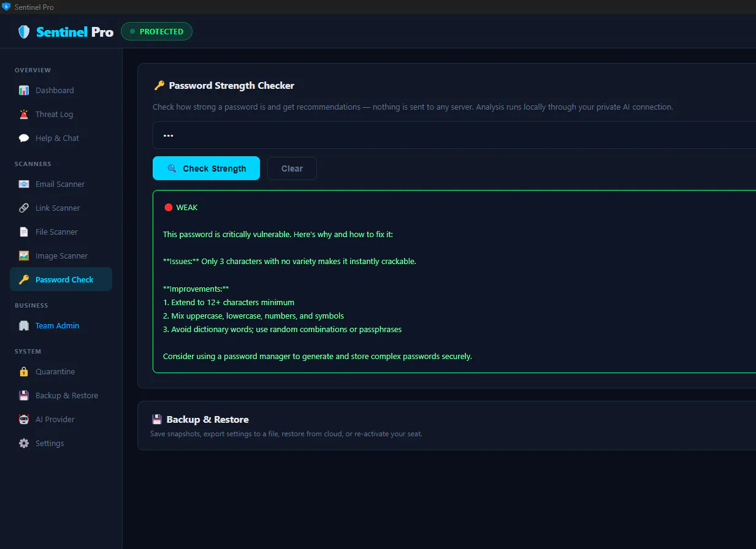Click the Dashboard chart icon
756x549 pixels.
24,91
